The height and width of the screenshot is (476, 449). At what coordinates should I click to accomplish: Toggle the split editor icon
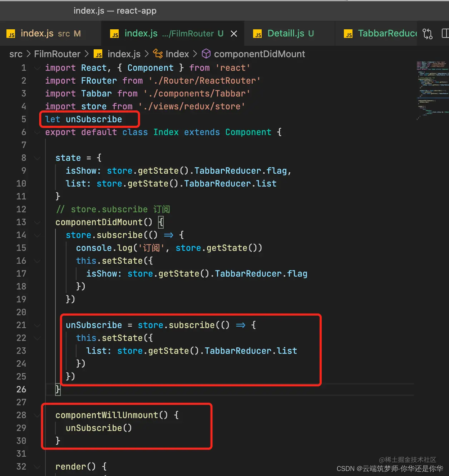pos(445,34)
